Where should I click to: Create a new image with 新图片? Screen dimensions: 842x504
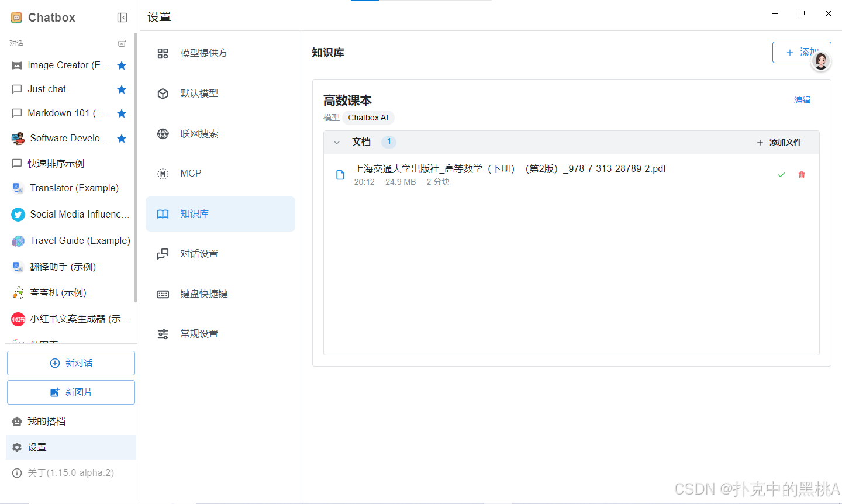tap(71, 392)
